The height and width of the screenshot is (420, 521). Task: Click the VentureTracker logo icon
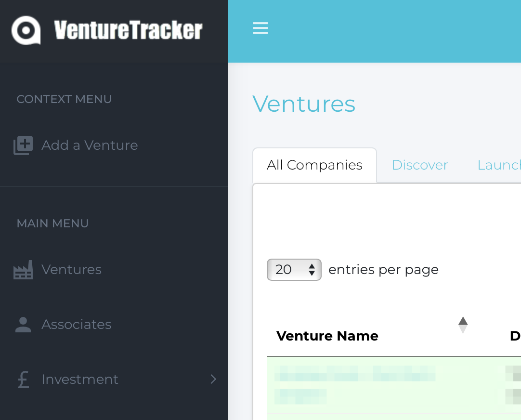coord(26,30)
